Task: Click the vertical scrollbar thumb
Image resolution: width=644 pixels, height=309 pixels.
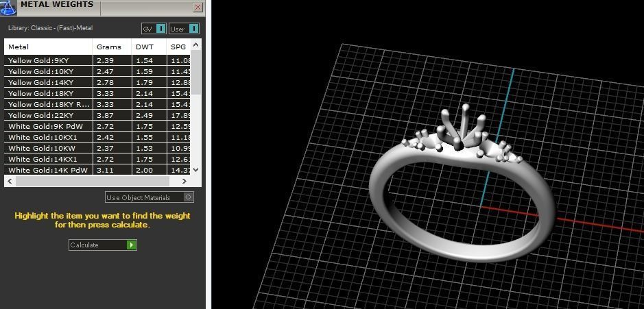Action: click(x=196, y=73)
